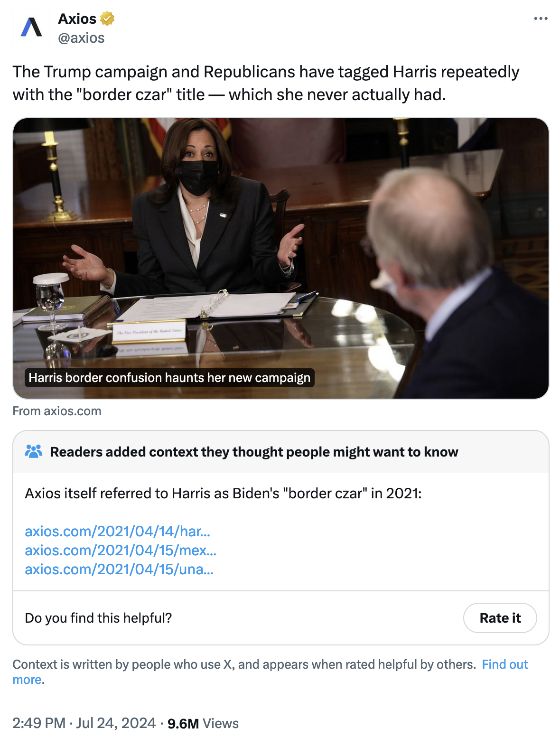Click the post timestamp 2:49 PM · Jul 24, 2024
This screenshot has height=747, width=560.
tap(84, 723)
